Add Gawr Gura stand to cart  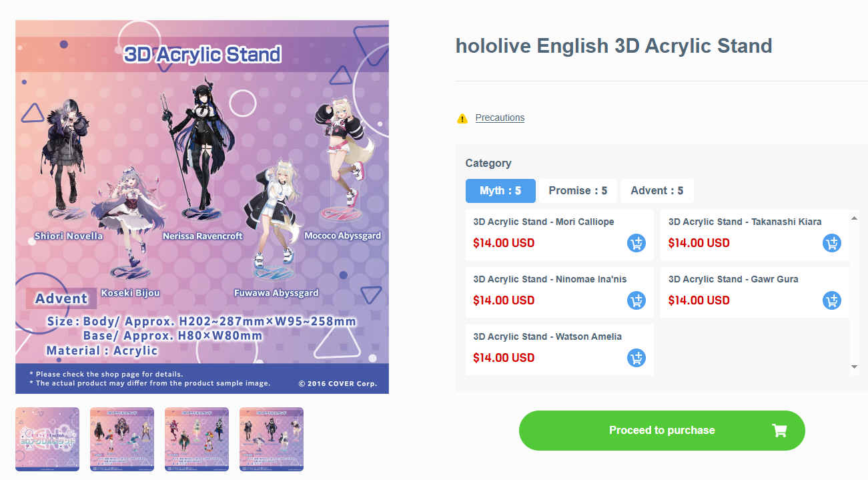coord(831,300)
